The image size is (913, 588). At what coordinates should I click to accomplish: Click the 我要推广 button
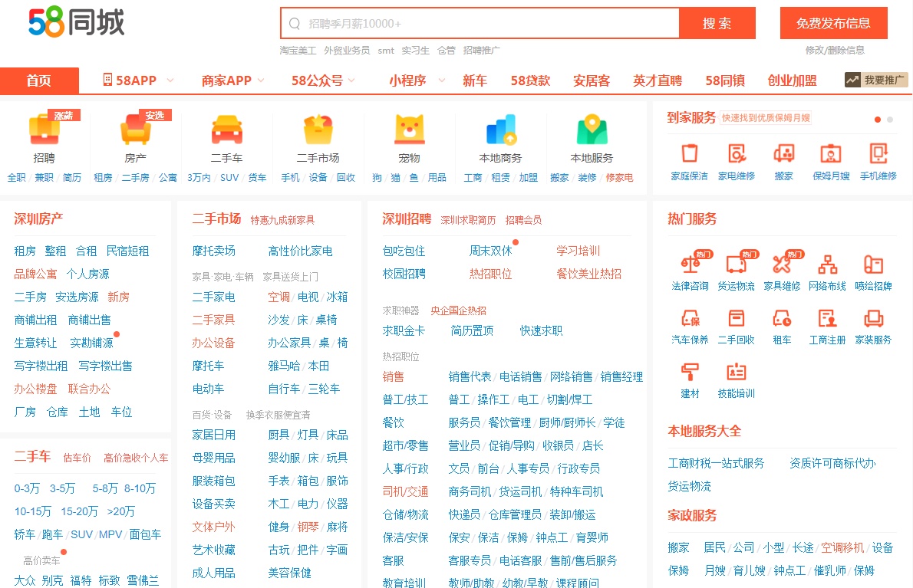(876, 80)
